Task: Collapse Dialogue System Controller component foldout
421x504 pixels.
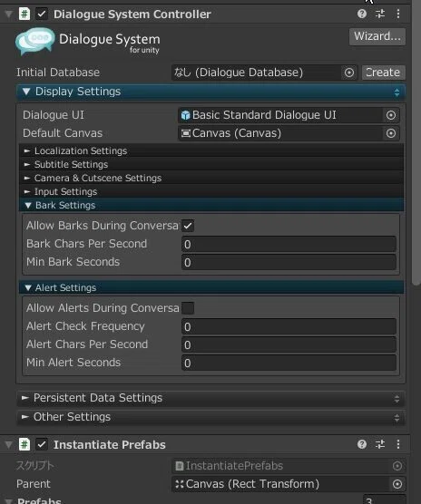Action: coord(9,15)
